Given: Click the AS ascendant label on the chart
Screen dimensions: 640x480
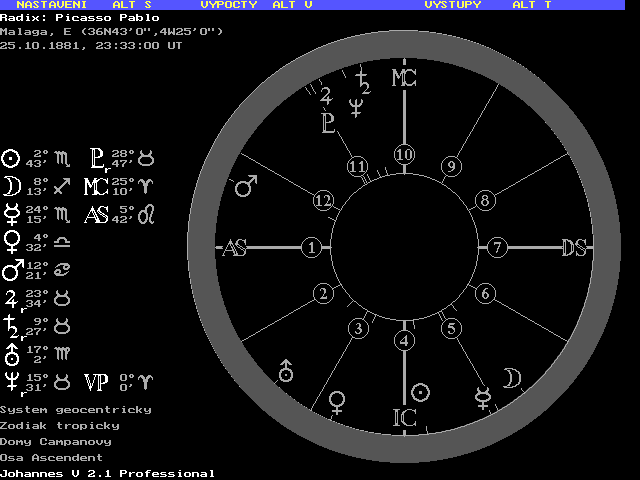Looking at the screenshot, I should click(x=234, y=248).
